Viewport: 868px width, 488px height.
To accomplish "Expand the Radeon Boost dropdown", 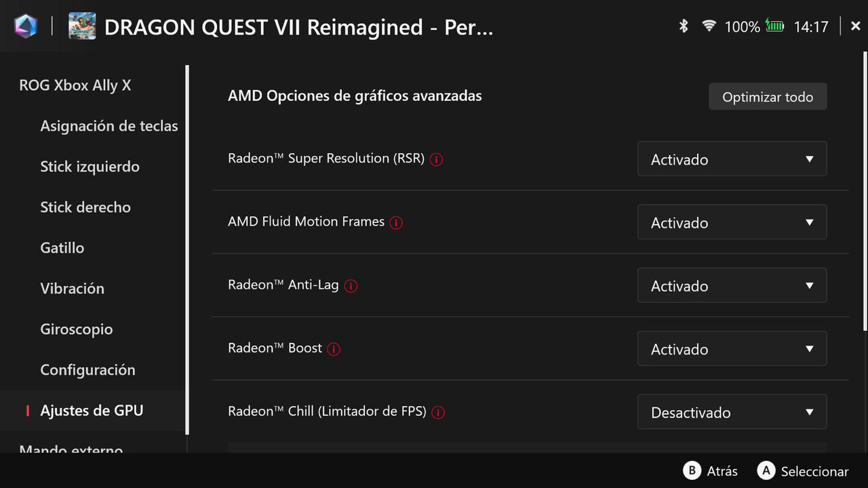I will (x=732, y=349).
